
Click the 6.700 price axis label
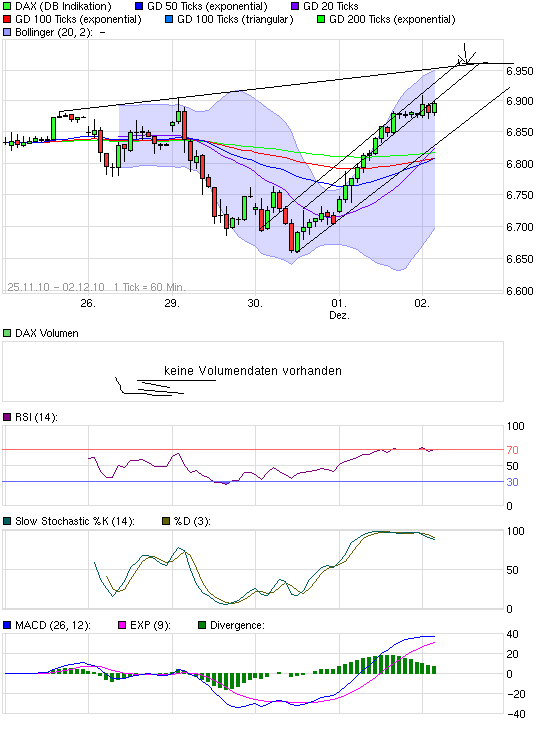coord(520,227)
